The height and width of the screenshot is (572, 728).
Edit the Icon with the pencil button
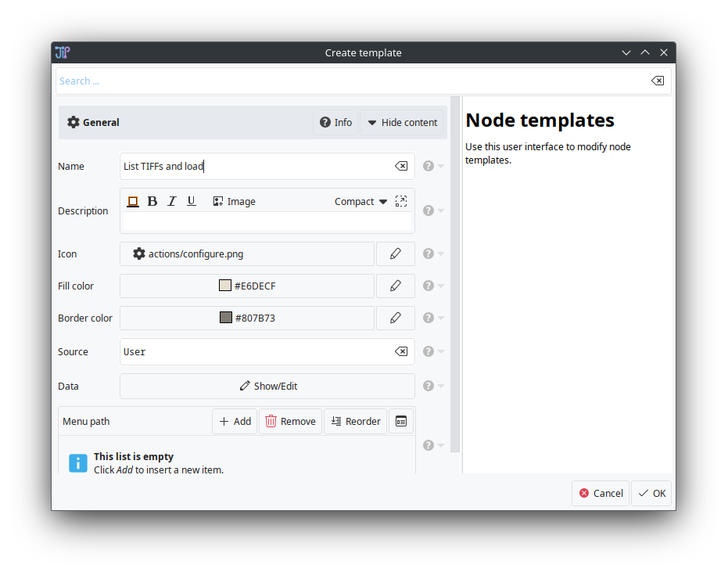[x=396, y=254]
